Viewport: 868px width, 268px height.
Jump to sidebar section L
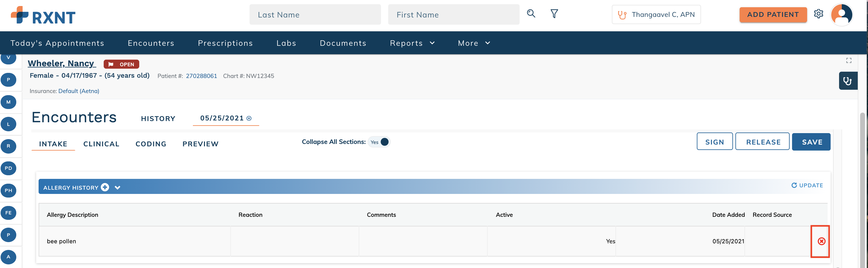pos(8,124)
